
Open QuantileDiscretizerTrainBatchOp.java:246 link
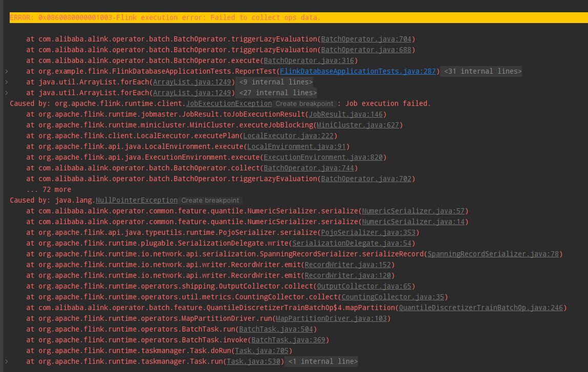tap(481, 308)
